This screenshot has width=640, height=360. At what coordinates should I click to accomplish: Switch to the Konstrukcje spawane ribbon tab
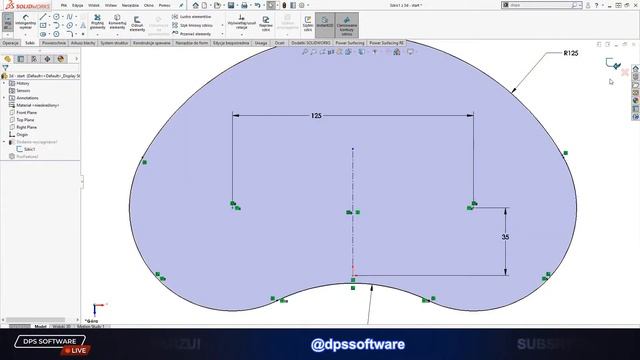click(x=151, y=43)
